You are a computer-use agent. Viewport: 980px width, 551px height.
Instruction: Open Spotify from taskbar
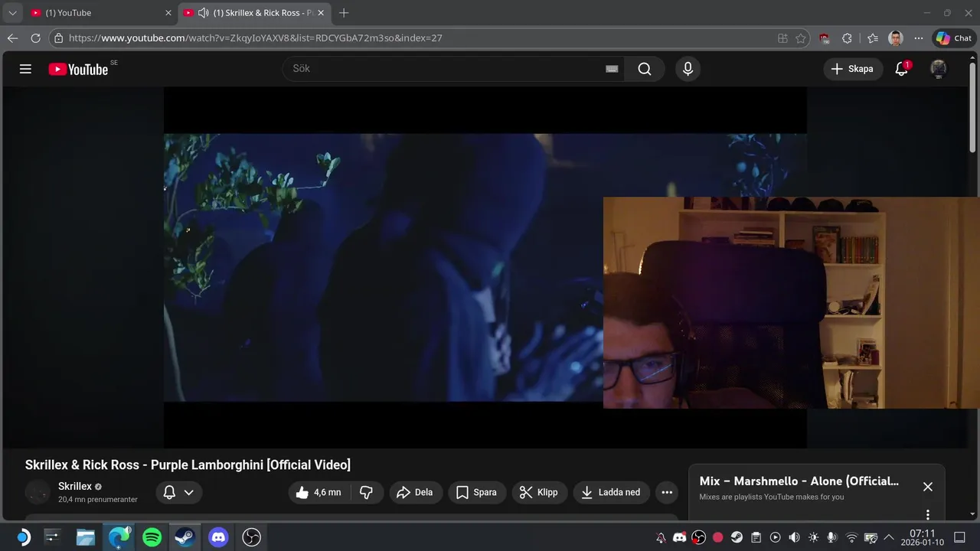pos(152,538)
